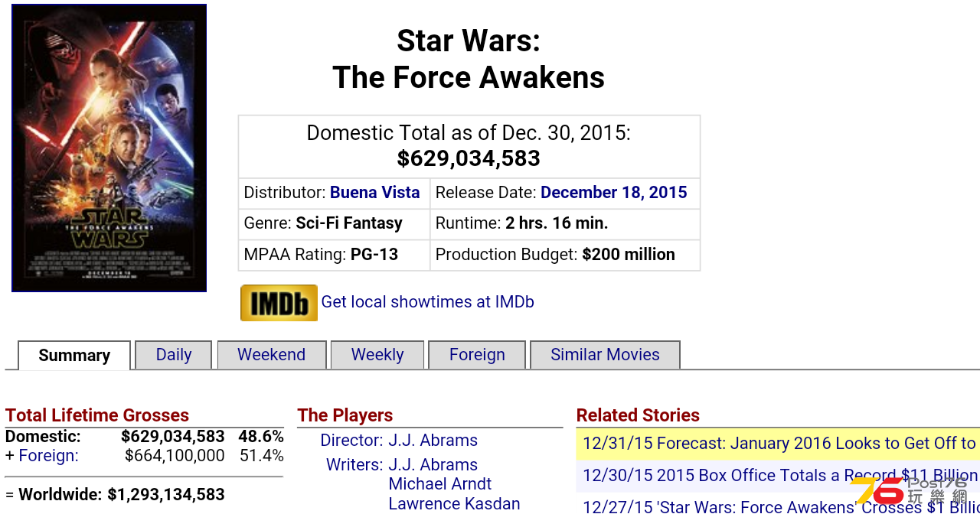The image size is (980, 514).
Task: Switch to the Daily tab
Action: [x=174, y=355]
